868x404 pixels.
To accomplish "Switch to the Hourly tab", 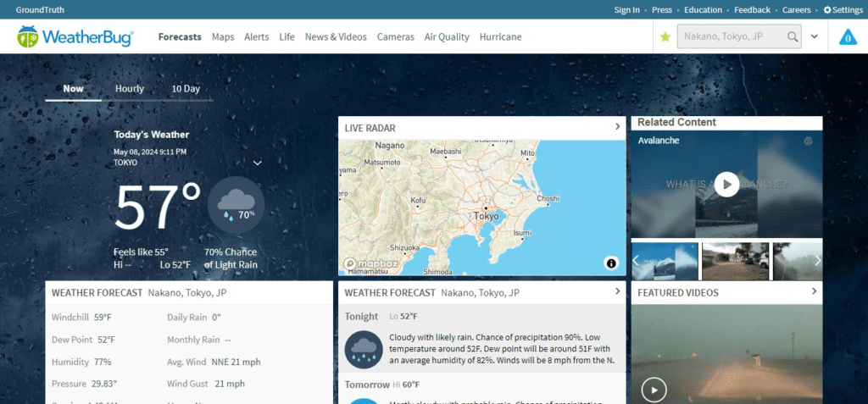I will coord(130,89).
